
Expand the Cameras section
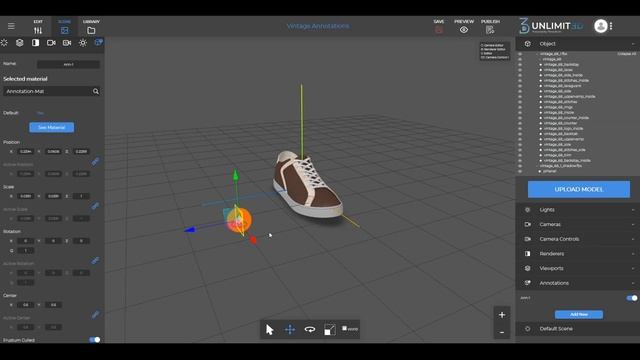(x=578, y=224)
